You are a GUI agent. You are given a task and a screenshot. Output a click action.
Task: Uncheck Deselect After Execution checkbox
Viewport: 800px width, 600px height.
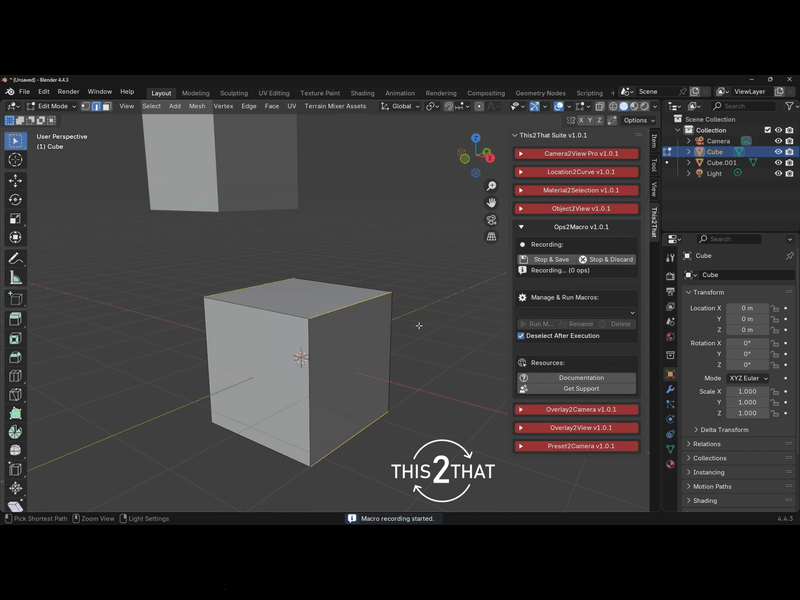tap(521, 336)
